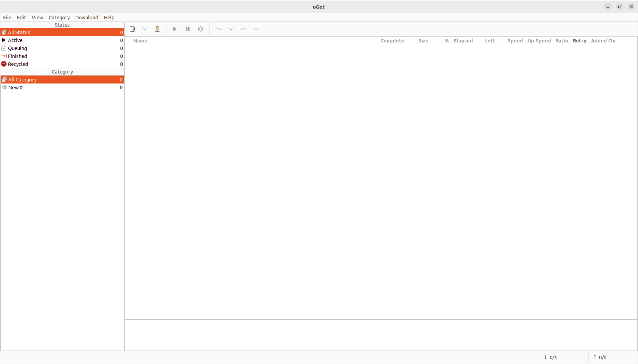Select the yellow download arrow toolbar icon
Screen dimensions: 638x364
click(x=157, y=29)
